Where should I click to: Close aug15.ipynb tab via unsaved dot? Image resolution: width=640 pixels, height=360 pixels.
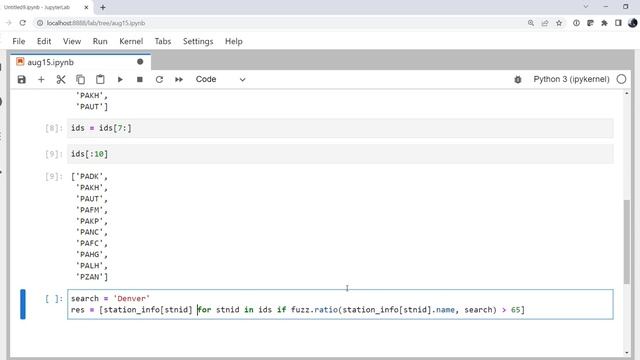(140, 62)
